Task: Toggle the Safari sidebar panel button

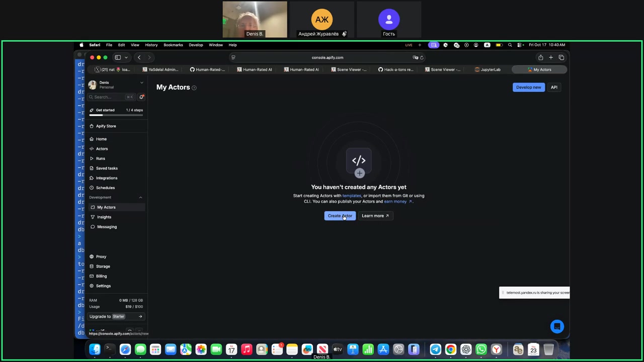Action: coord(118,57)
